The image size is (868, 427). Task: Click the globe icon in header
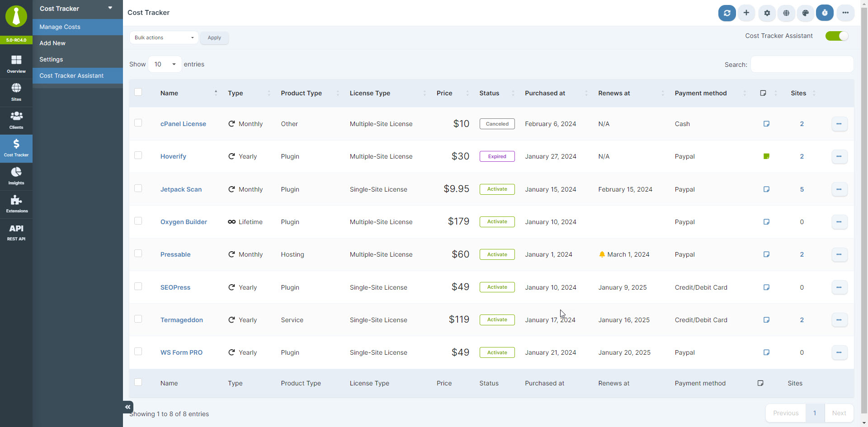787,13
